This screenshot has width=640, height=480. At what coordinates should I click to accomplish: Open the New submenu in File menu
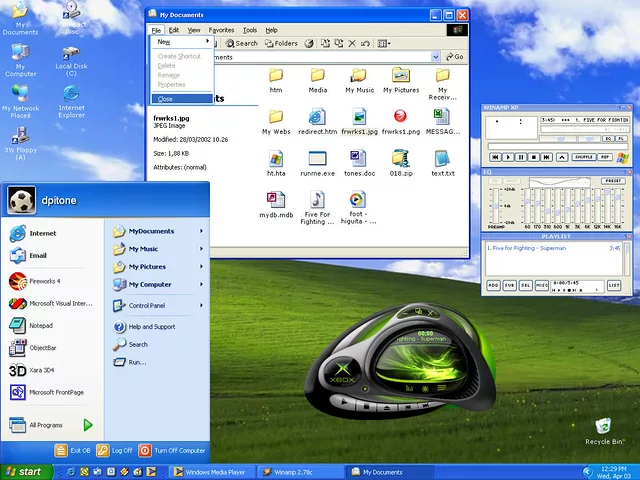(x=182, y=42)
